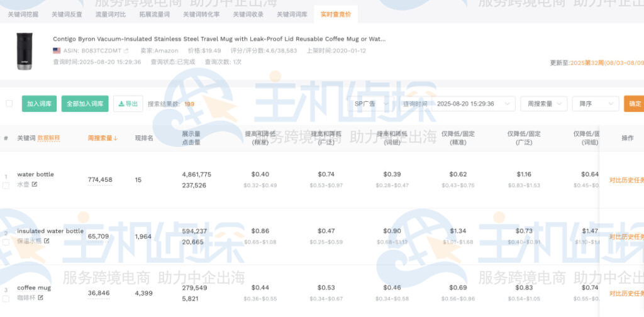The image size is (644, 317).
Task: Click weekly search volume 65,709
Action: (x=98, y=236)
